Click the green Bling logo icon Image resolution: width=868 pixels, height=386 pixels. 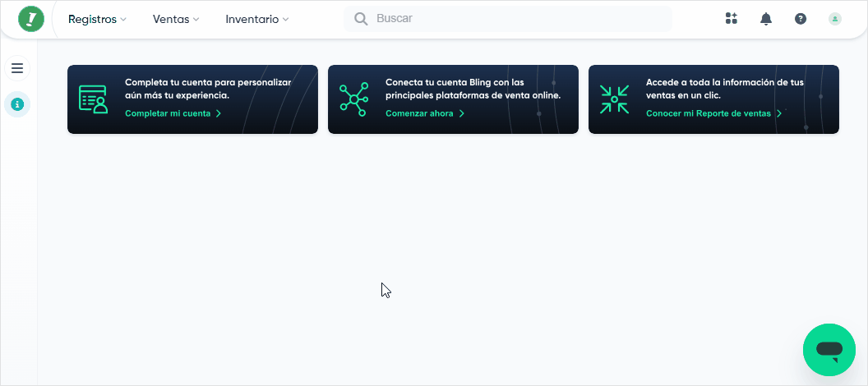[31, 19]
